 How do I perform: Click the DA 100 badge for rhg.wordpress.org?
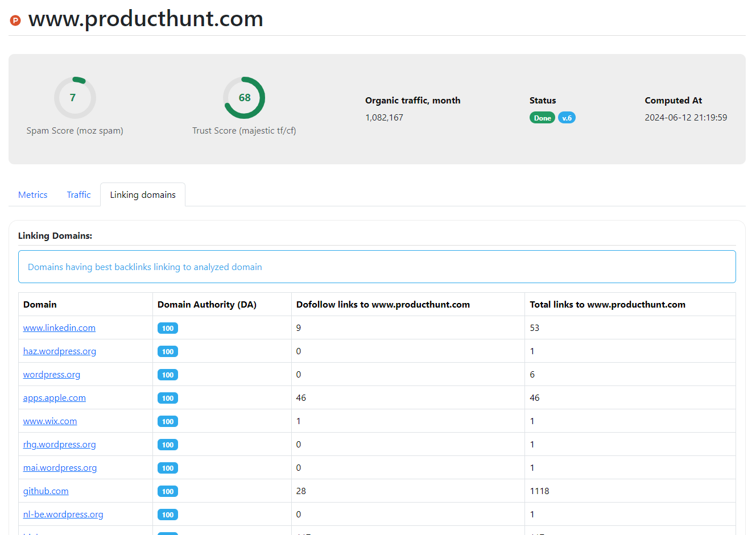tap(168, 445)
